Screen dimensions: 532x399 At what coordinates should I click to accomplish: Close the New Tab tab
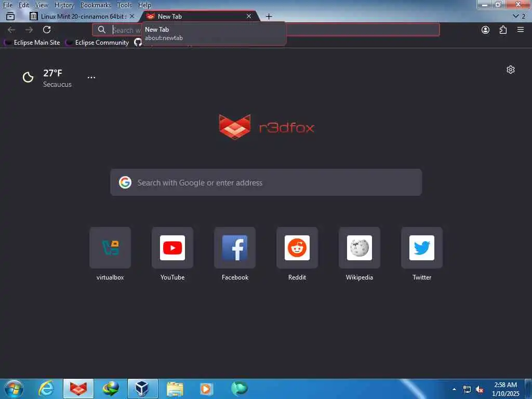249,16
